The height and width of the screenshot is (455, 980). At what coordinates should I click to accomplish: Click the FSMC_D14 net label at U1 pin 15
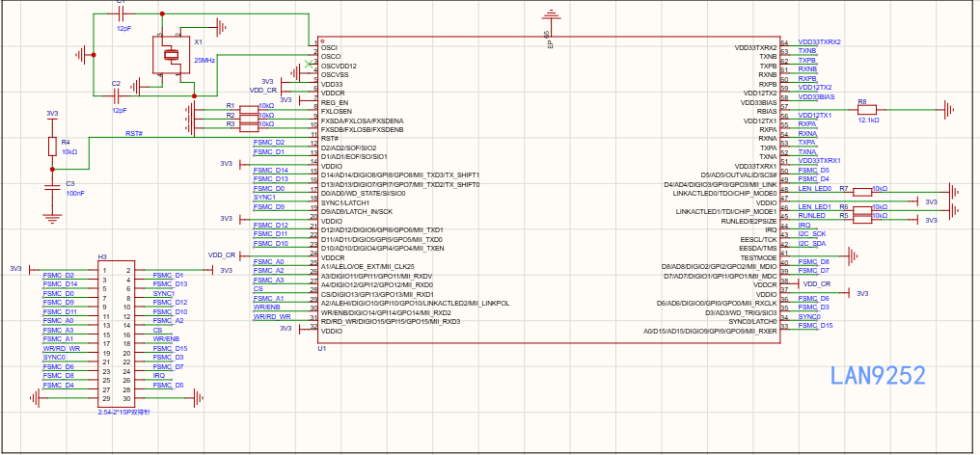click(x=271, y=170)
